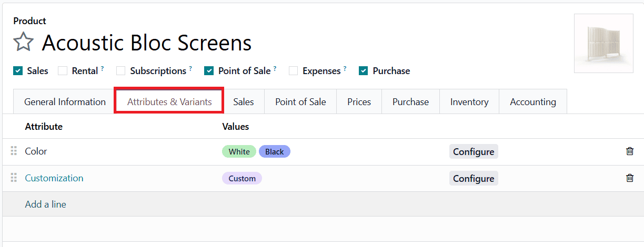Open the Prices tab
Image resolution: width=644 pixels, height=247 pixels.
(x=359, y=102)
